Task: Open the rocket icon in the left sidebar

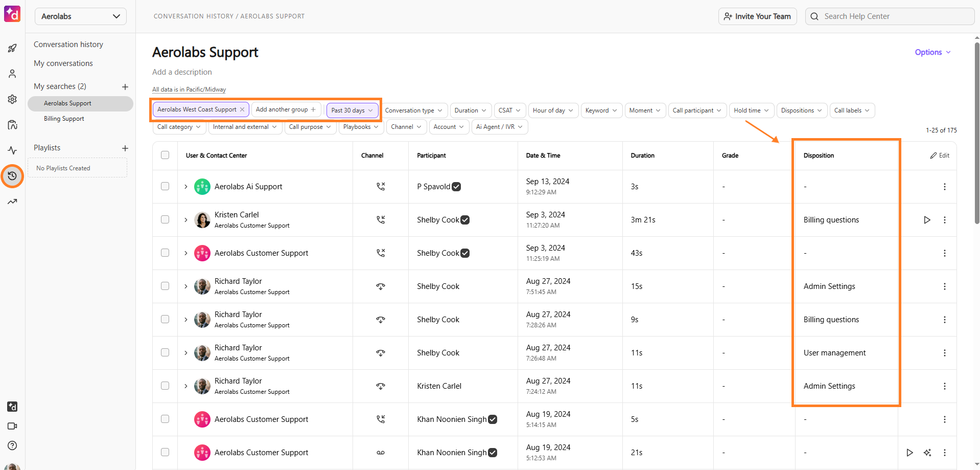Action: 12,48
